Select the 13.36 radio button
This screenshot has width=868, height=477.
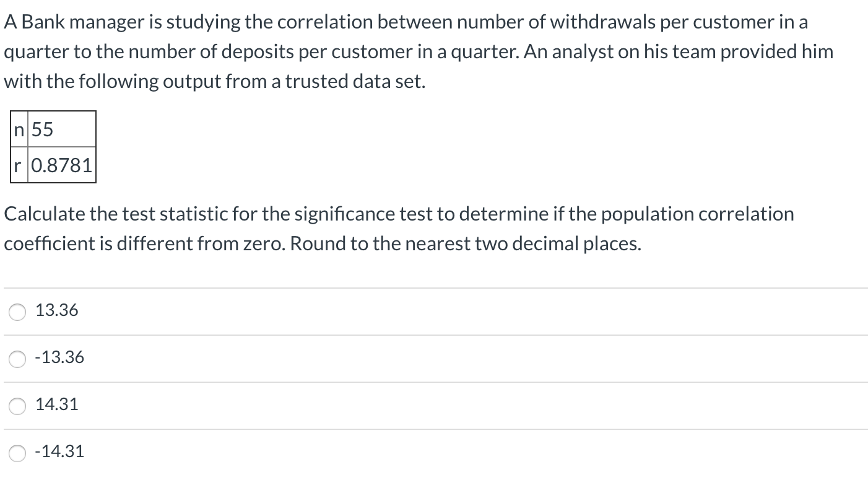[x=17, y=312]
